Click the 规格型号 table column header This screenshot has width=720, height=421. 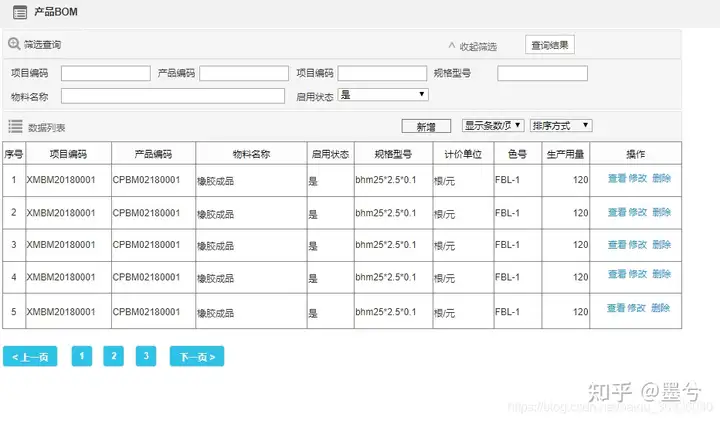pos(393,154)
